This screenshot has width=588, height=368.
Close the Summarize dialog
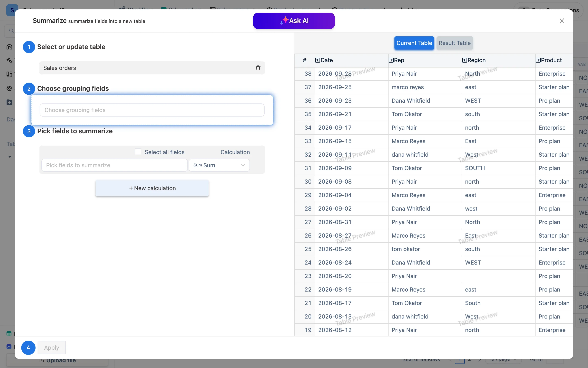(561, 21)
